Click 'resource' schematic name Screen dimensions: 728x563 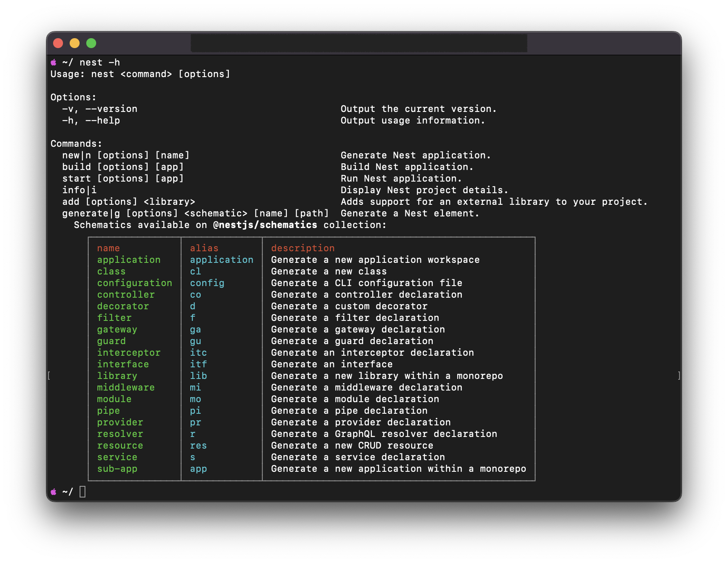click(120, 446)
